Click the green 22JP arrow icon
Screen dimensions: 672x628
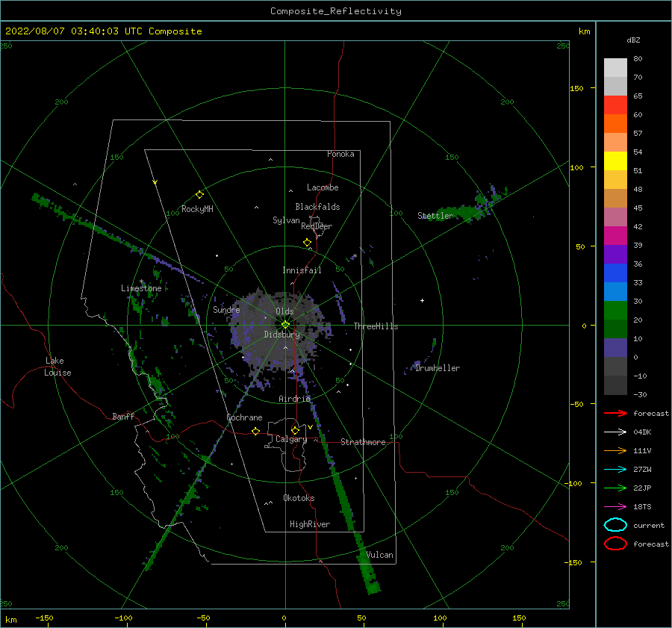[x=615, y=488]
